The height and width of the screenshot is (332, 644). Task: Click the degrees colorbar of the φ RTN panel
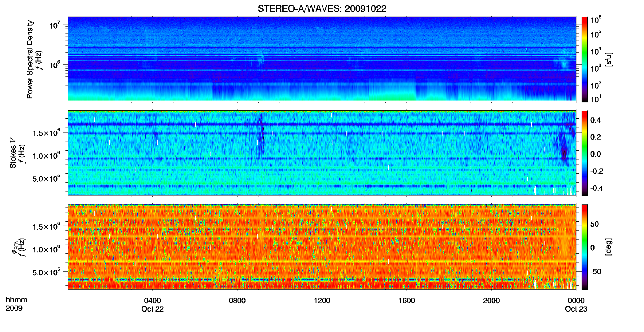[584, 247]
